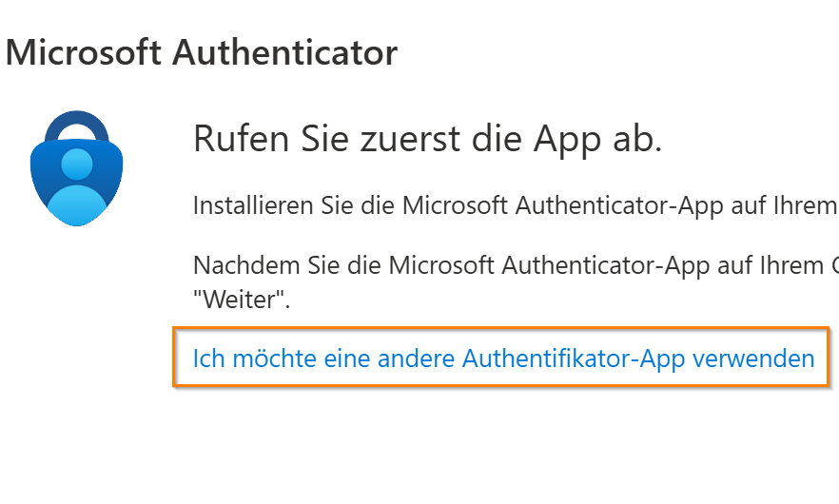Click the paragraph starting with "Installieren Sie die"

(x=514, y=204)
